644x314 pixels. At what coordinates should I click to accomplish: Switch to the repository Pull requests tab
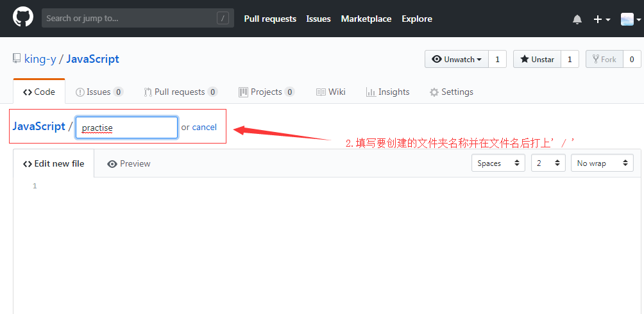click(180, 92)
